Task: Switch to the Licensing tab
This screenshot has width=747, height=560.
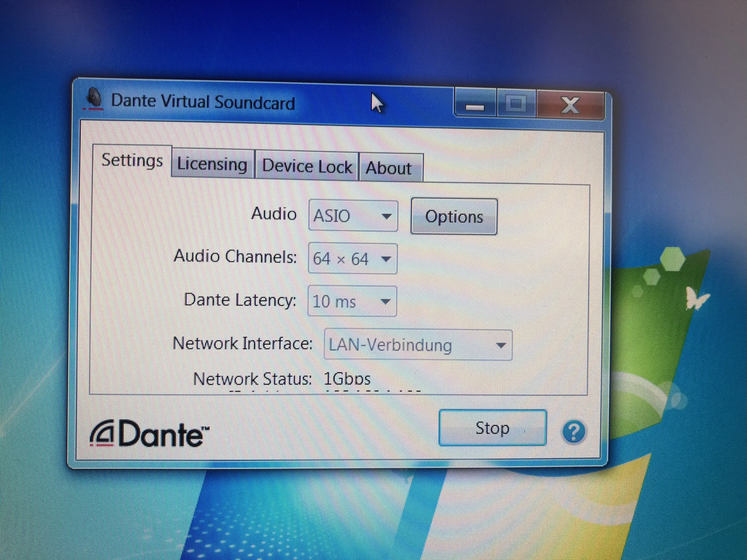Action: 213,165
